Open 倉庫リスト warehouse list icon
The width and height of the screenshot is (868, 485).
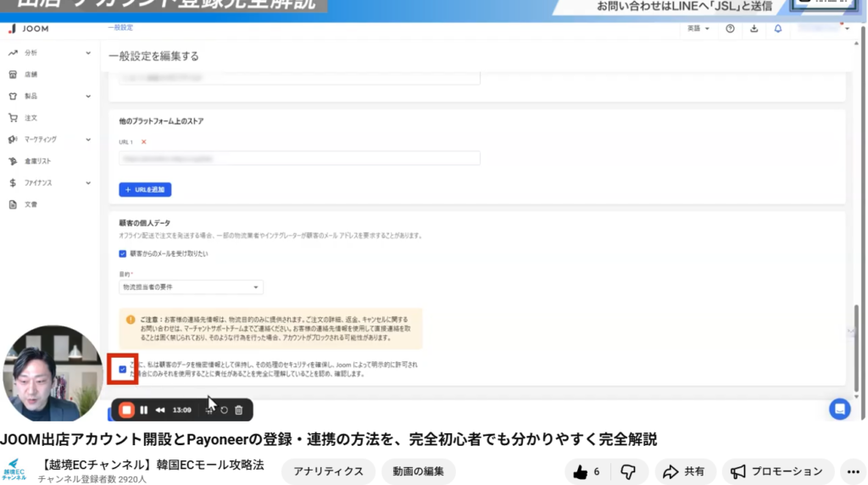(13, 161)
